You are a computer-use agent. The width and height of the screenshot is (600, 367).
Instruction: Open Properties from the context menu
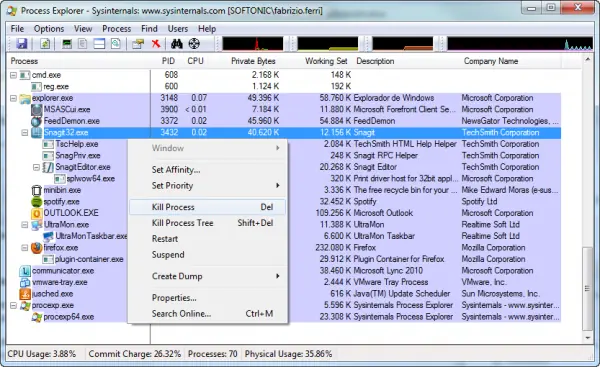[x=207, y=298]
